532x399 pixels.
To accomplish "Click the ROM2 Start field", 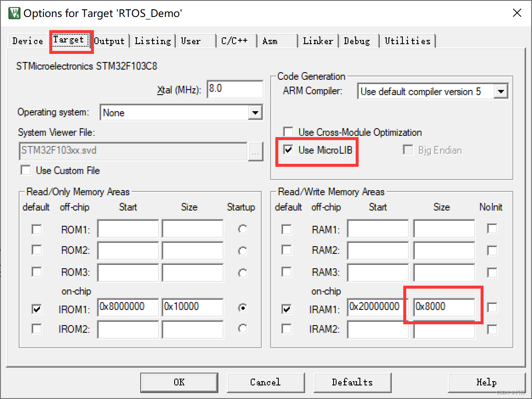I will click(128, 250).
